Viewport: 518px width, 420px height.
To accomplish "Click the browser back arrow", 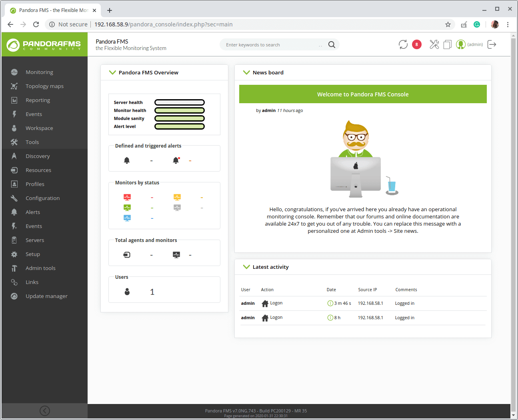I will (x=10, y=24).
